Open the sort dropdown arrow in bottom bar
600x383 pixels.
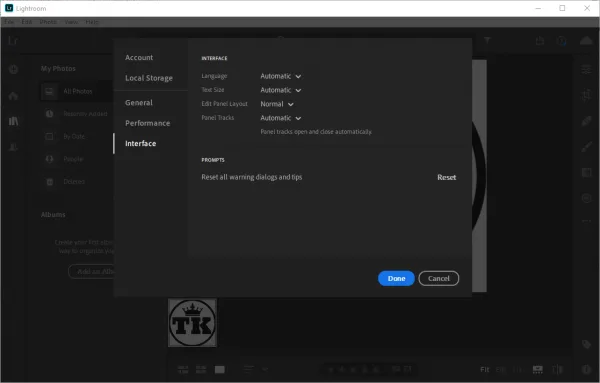[x=265, y=369]
